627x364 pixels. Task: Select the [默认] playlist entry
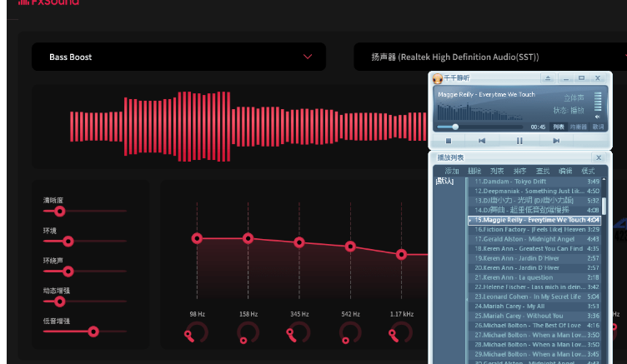tap(444, 182)
